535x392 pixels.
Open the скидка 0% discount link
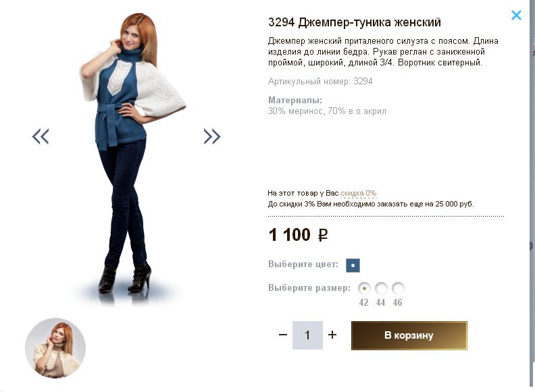pyautogui.click(x=359, y=193)
